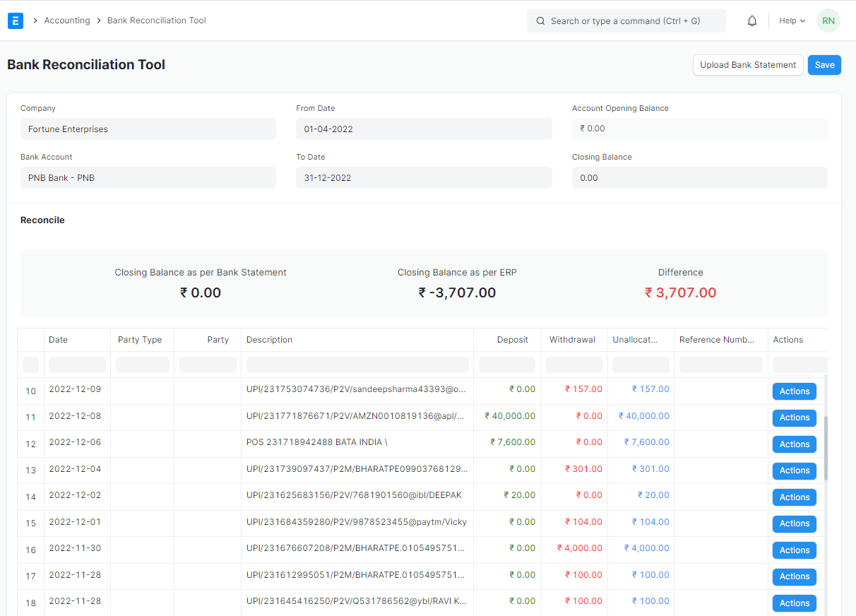Screen dimensions: 856x616
Task: Go to Accounting breadcrumb
Action: [67, 20]
